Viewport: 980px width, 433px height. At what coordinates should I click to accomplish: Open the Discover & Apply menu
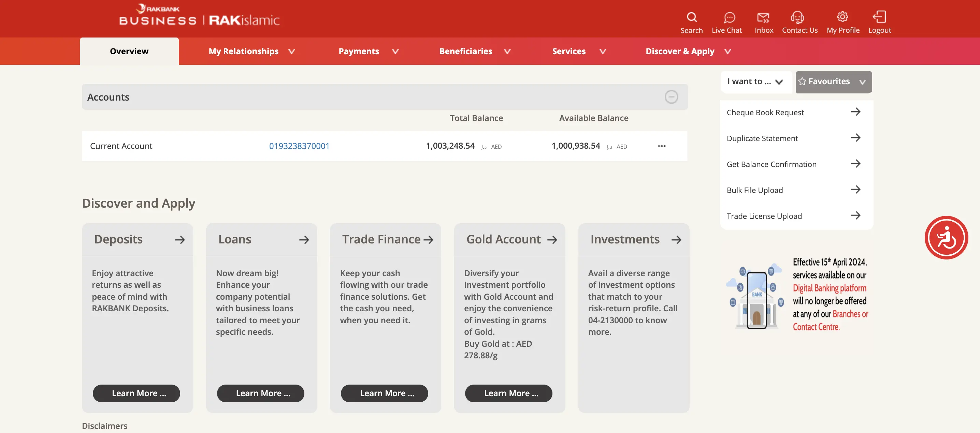pos(688,51)
